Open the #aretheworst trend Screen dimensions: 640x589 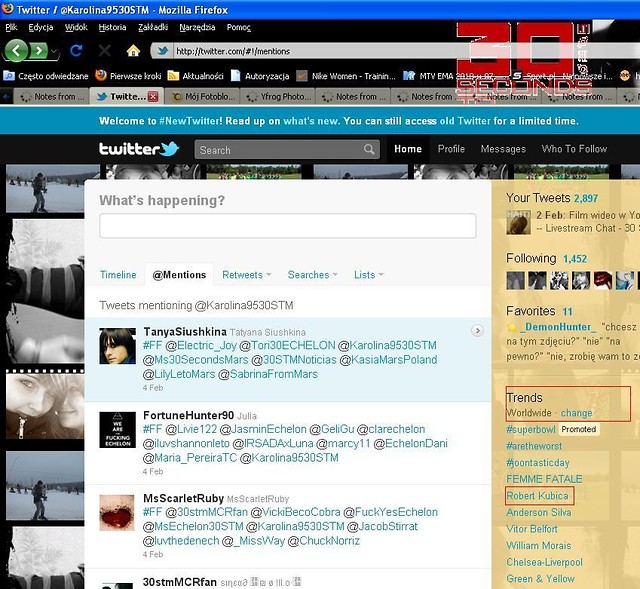533,446
